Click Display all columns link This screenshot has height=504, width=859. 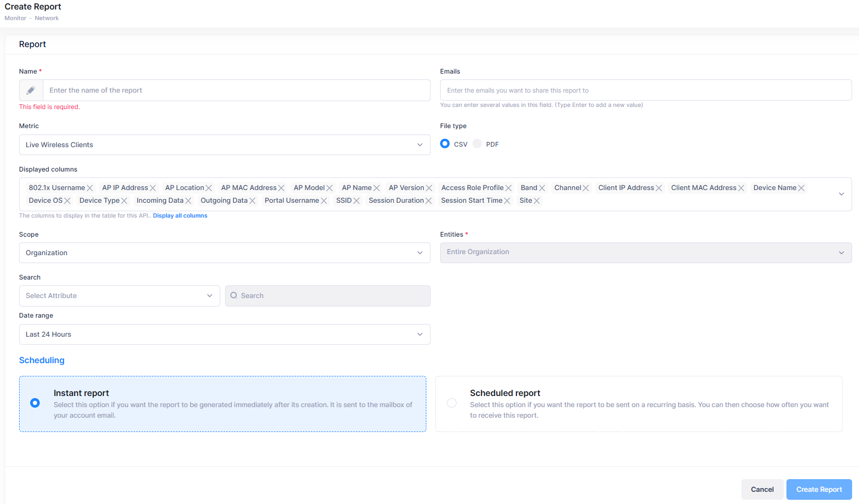coord(180,216)
